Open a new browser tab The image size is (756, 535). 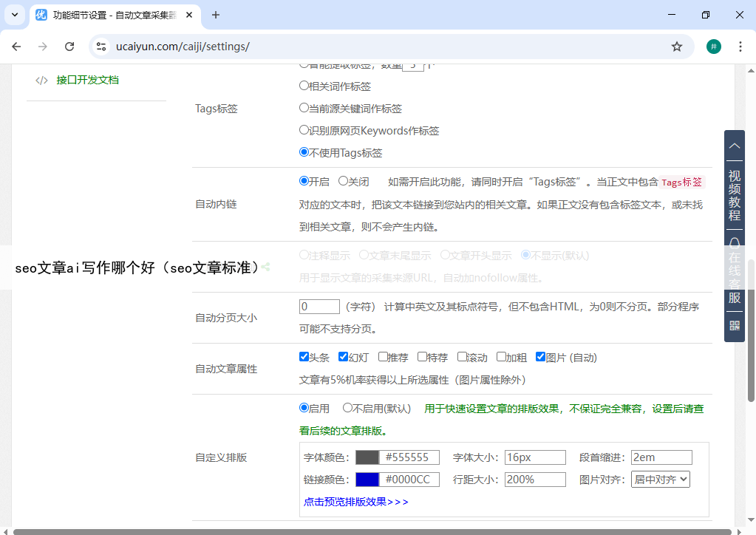click(216, 15)
